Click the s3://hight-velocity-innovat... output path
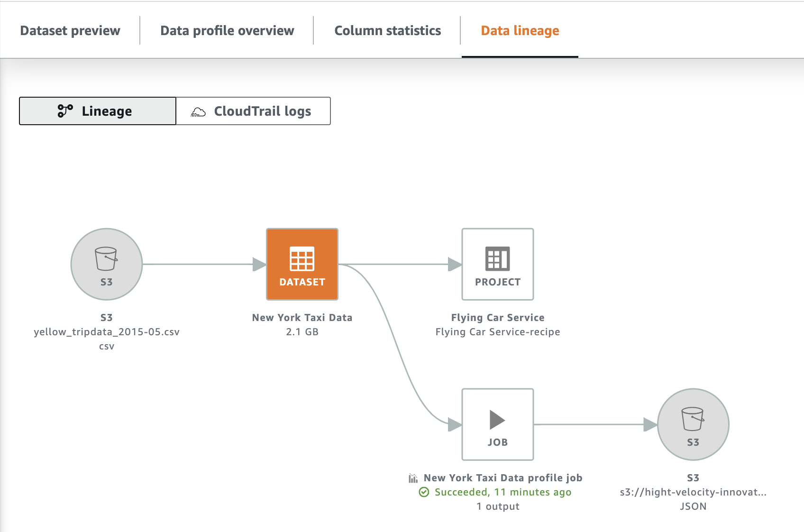 693,492
